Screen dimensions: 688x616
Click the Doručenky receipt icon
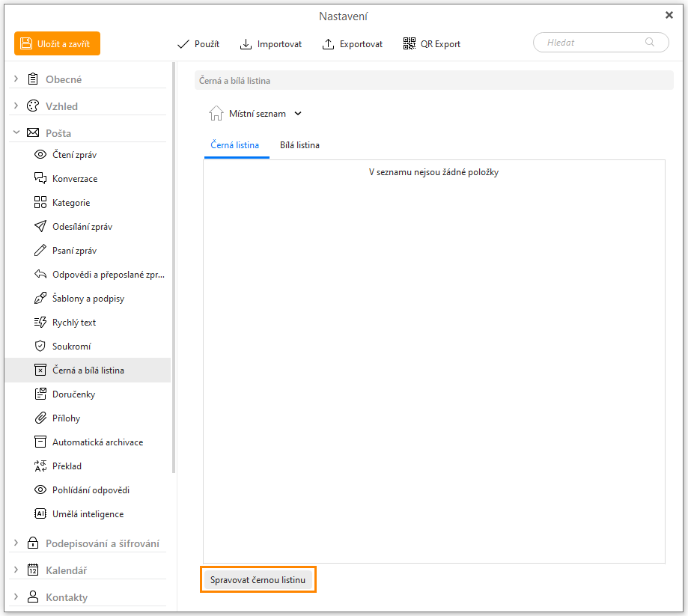(40, 394)
